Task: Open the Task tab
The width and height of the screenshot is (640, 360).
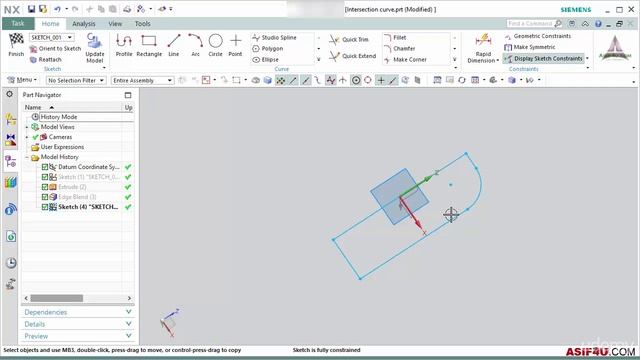Action: [x=18, y=24]
